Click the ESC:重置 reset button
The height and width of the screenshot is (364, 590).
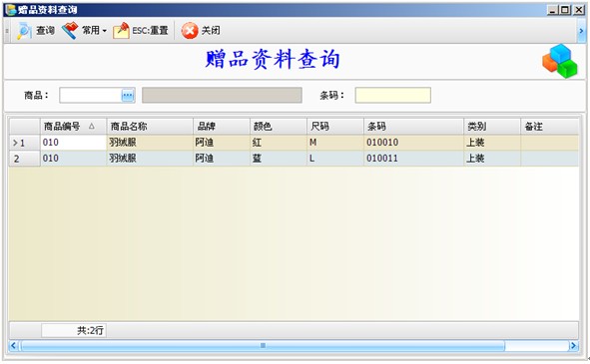point(141,31)
